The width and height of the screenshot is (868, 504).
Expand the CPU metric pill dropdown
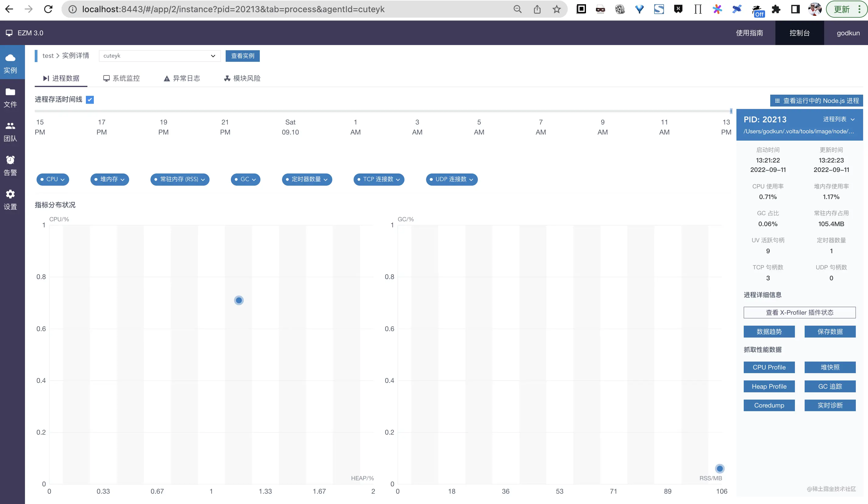tap(53, 179)
